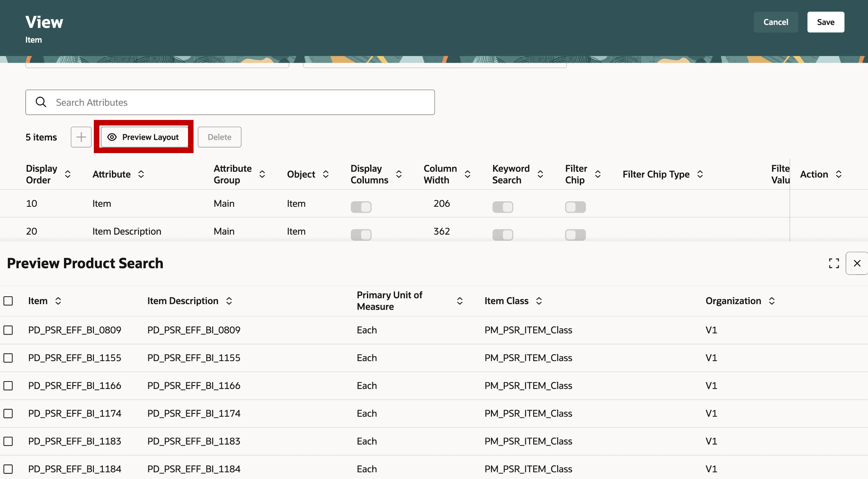868x479 pixels.
Task: Check the PD_PSR_EFF_BI_0809 row checkbox
Action: pos(8,330)
